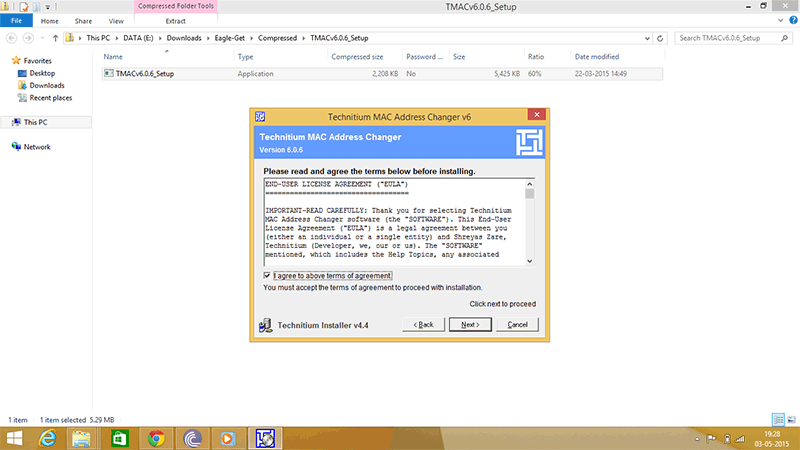This screenshot has height=450, width=800.
Task: Open File Explorer taskbar icon
Action: [x=82, y=437]
